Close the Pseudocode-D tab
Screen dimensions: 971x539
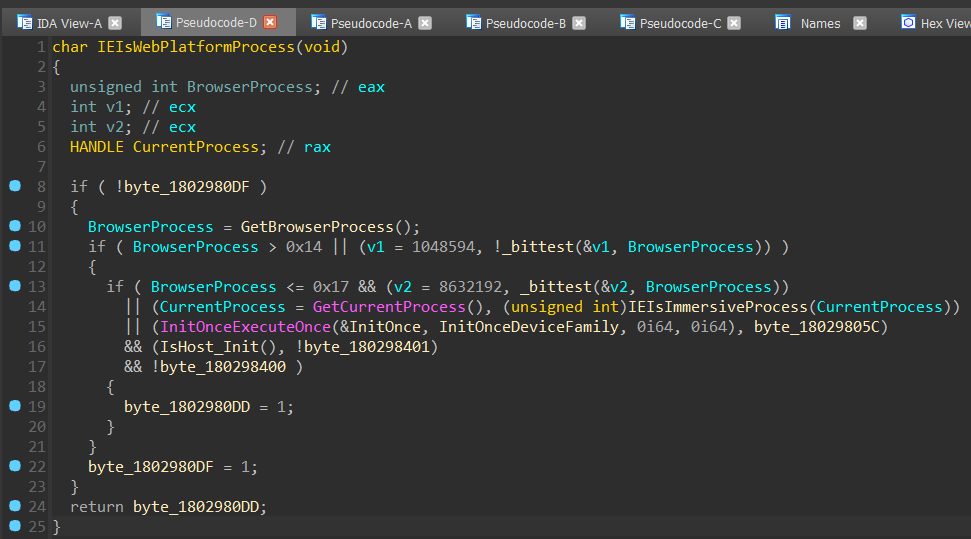point(270,22)
